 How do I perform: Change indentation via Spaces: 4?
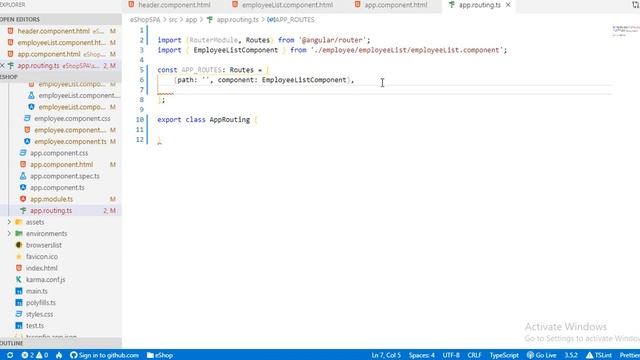point(422,355)
